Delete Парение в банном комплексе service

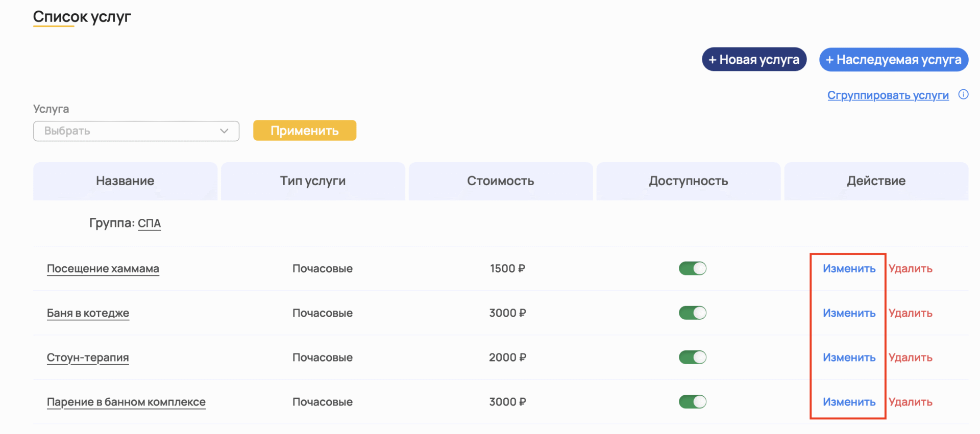pyautogui.click(x=910, y=402)
